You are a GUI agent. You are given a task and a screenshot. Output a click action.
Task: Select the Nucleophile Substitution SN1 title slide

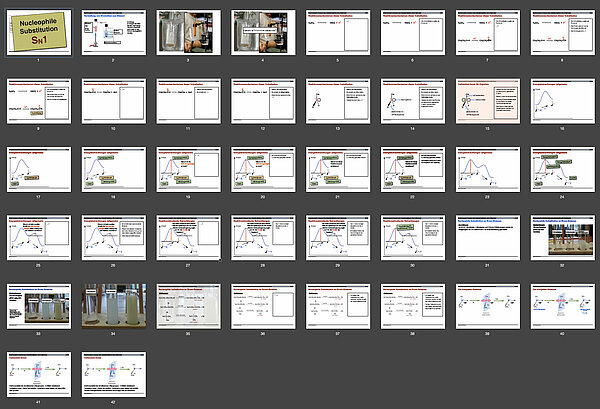pos(37,32)
